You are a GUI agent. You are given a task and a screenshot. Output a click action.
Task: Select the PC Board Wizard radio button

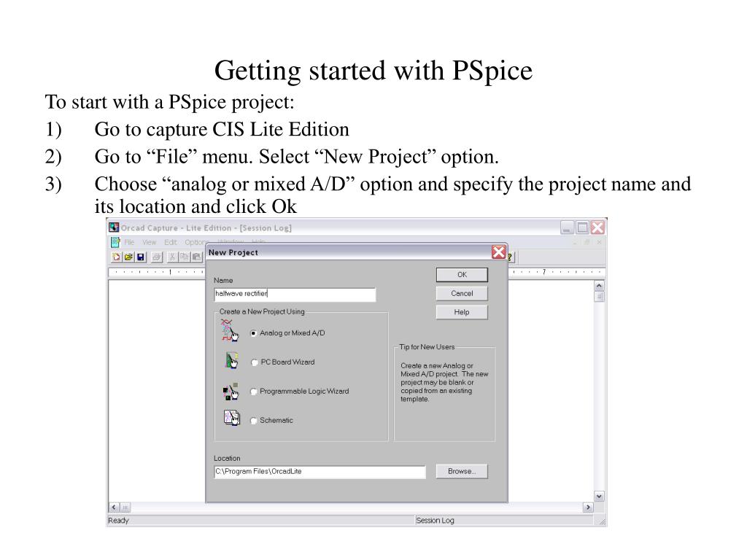(x=255, y=362)
